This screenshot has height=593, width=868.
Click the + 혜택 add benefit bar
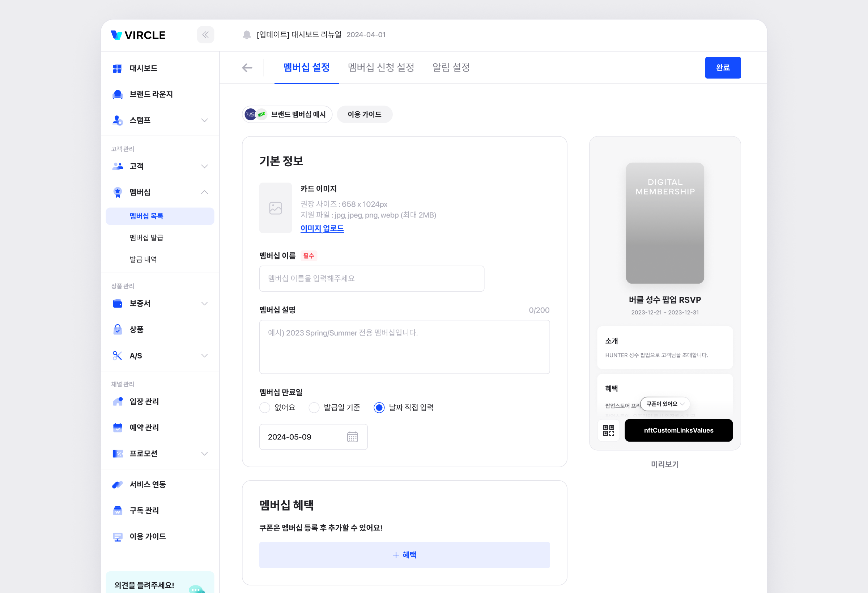pyautogui.click(x=404, y=555)
